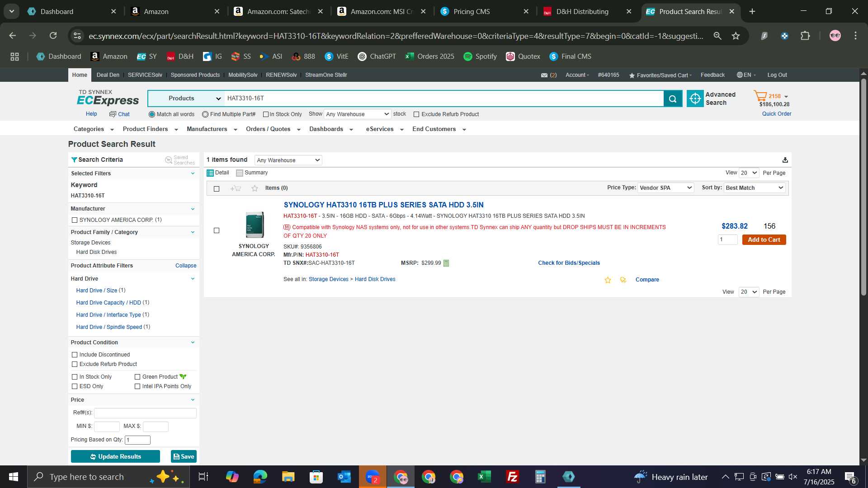Toggle top Exclude Refurb Product checkbox

pyautogui.click(x=416, y=114)
